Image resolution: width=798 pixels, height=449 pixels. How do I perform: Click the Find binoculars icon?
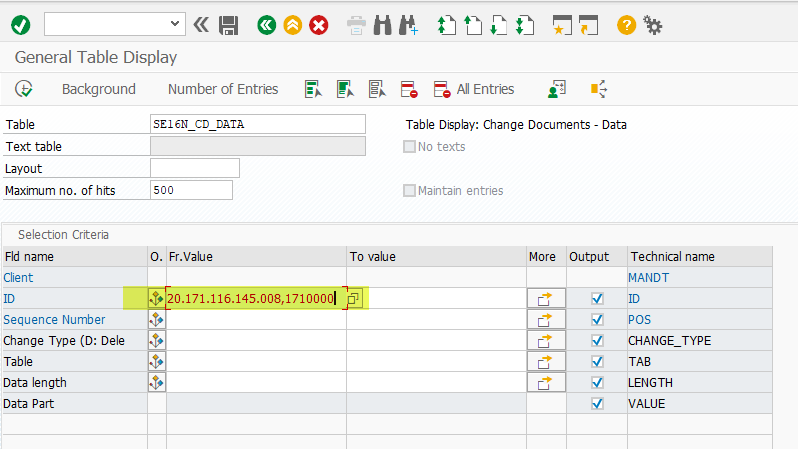383,25
